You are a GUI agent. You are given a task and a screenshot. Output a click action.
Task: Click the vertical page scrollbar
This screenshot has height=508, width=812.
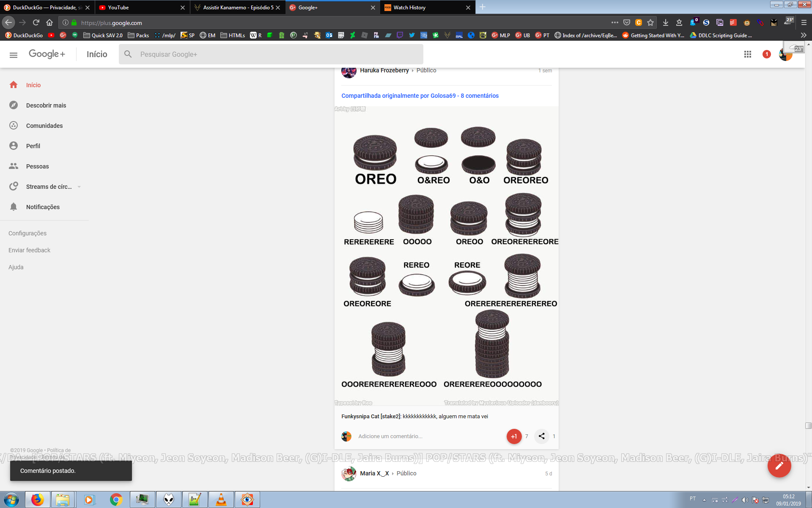pos(808,425)
